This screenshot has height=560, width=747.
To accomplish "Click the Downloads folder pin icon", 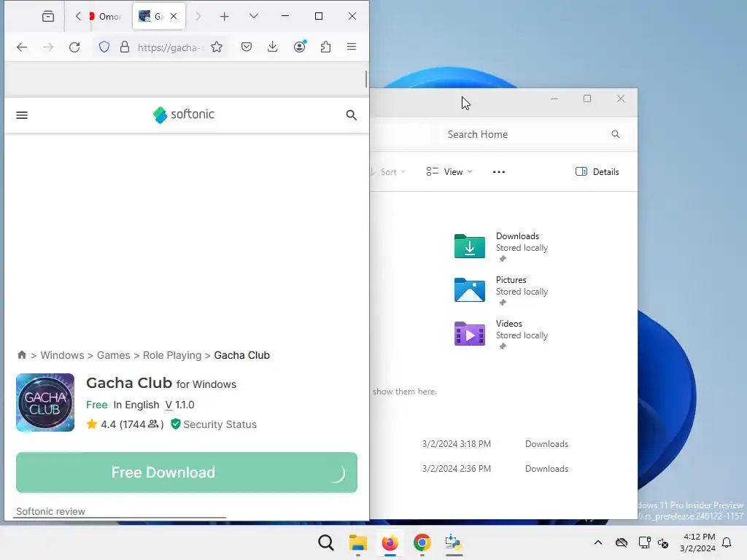I will pyautogui.click(x=502, y=259).
